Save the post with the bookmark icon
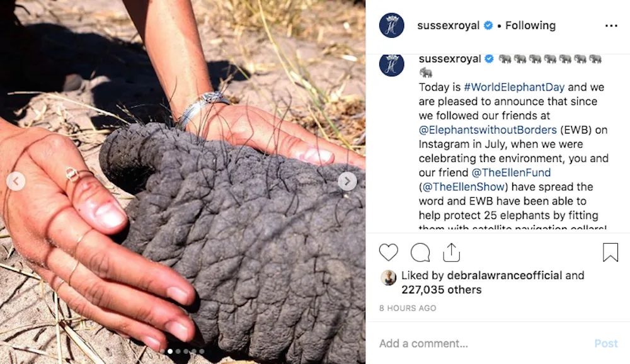The width and height of the screenshot is (630, 364). click(x=610, y=253)
